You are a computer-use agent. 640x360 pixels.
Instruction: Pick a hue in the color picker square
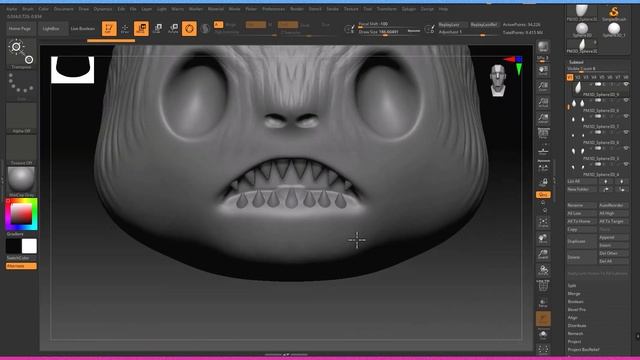click(21, 214)
